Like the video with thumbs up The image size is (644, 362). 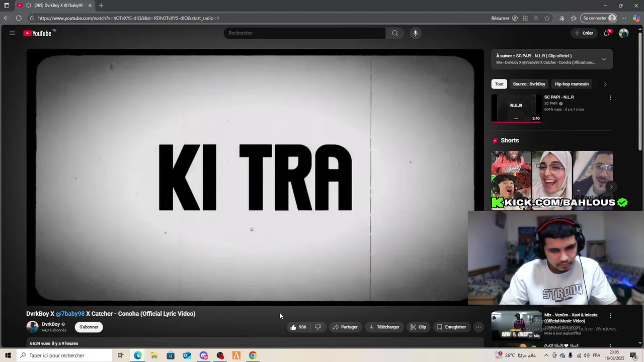click(298, 327)
